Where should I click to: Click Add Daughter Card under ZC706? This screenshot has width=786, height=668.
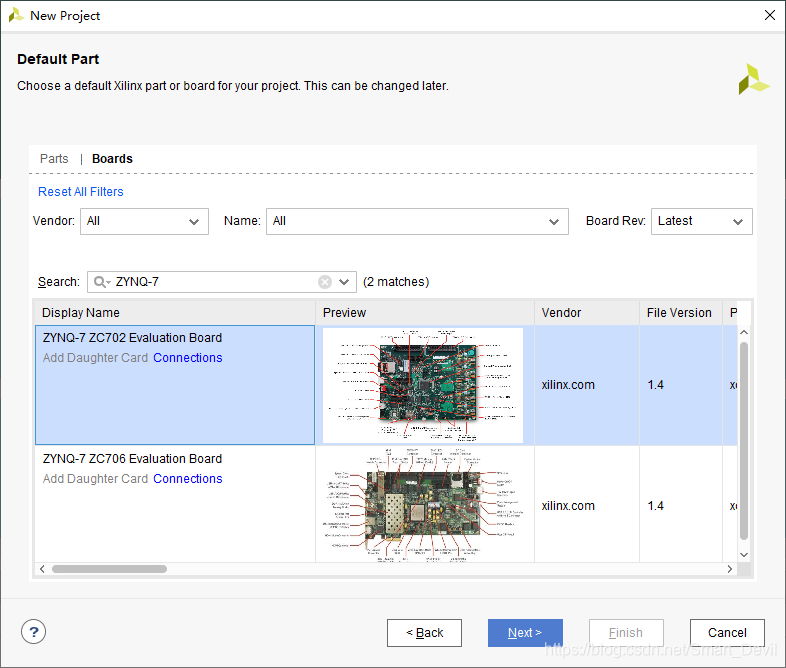click(x=95, y=479)
